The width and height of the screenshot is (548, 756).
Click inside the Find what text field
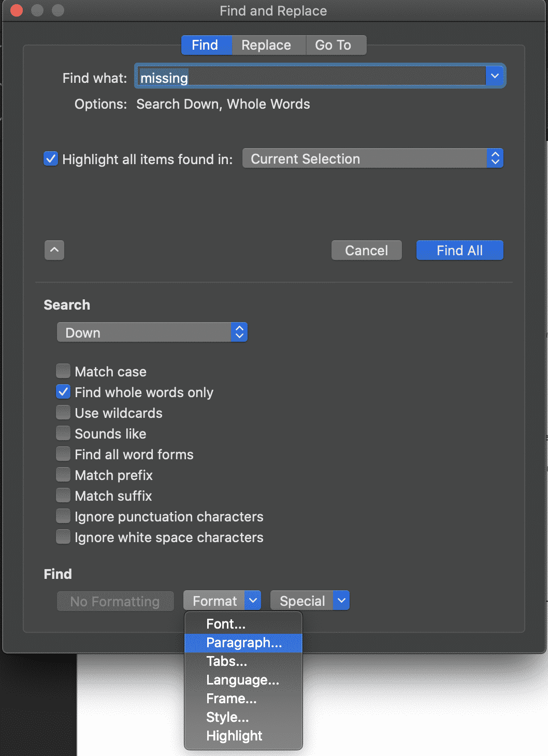(311, 78)
